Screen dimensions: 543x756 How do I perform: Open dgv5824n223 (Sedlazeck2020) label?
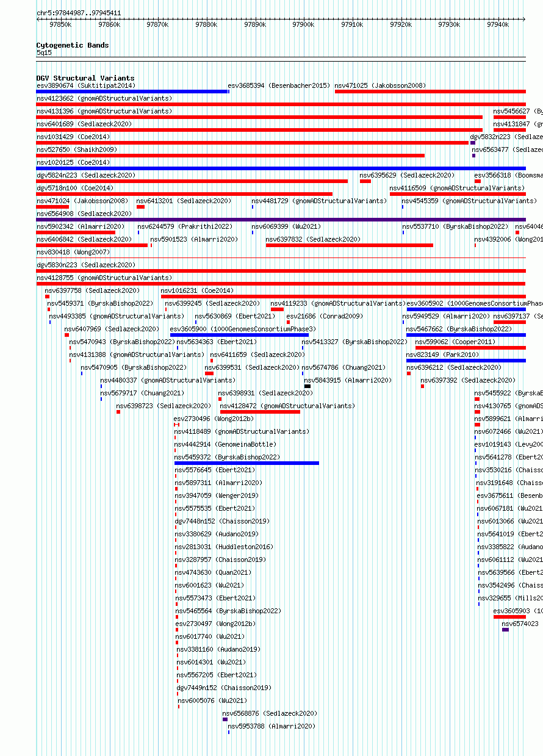click(85, 175)
